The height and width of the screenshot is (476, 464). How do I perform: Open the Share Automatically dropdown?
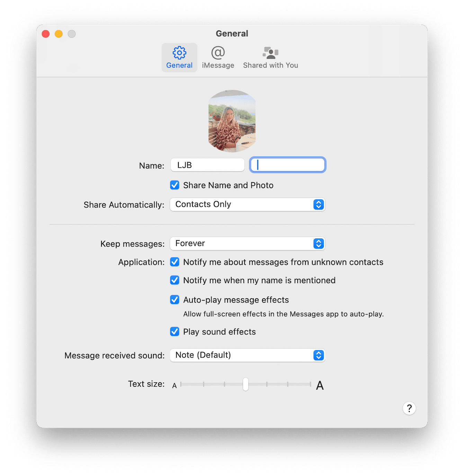tap(247, 204)
